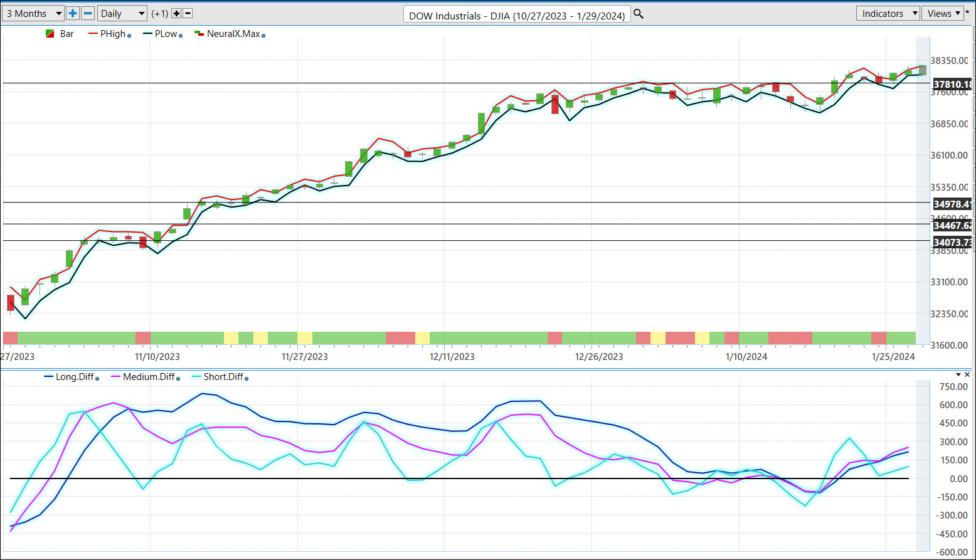This screenshot has width=976, height=560.
Task: Click the dot next to PHigh
Action: (129, 36)
